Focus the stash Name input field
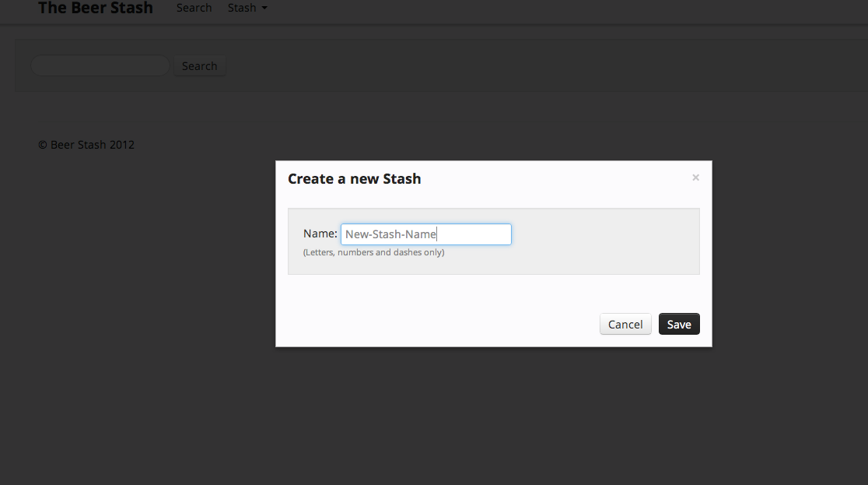The width and height of the screenshot is (868, 485). (426, 234)
